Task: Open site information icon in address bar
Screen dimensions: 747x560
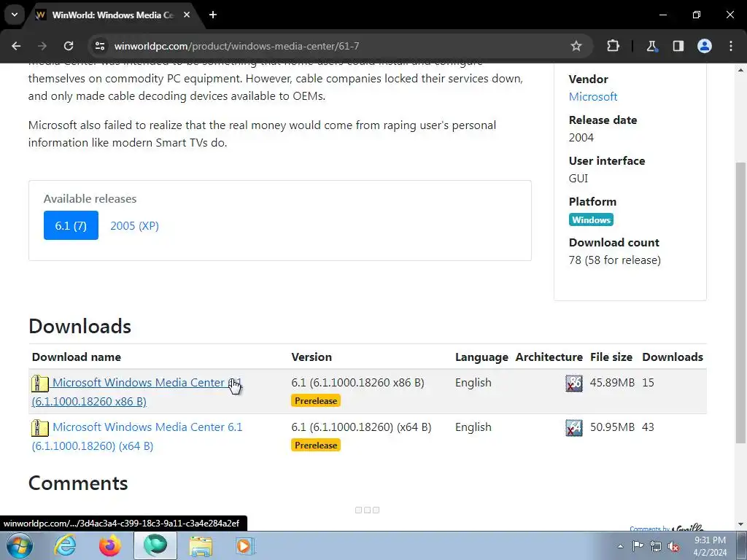Action: (x=99, y=46)
